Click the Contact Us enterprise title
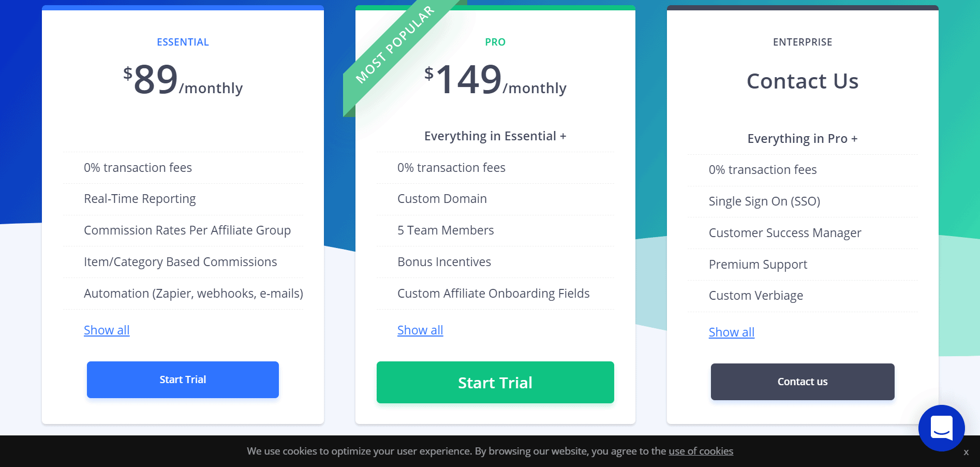The height and width of the screenshot is (467, 980). coord(802,81)
